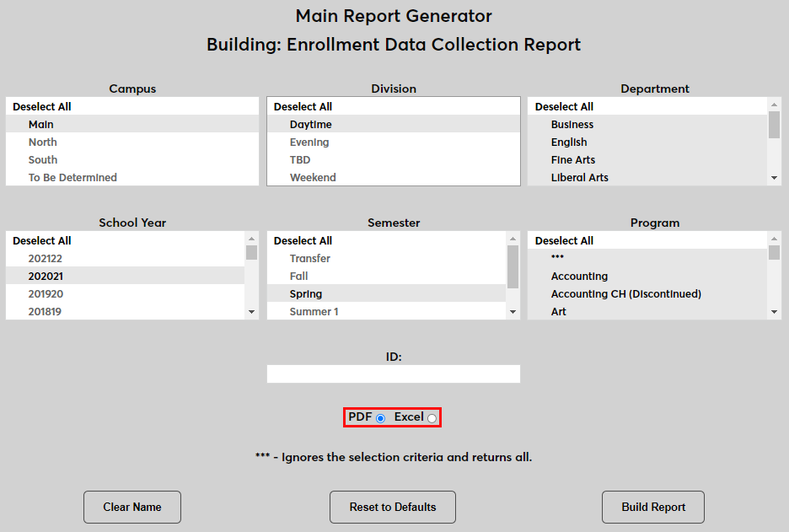Select Accounting in the Program list
Image resolution: width=789 pixels, height=532 pixels.
pos(647,276)
